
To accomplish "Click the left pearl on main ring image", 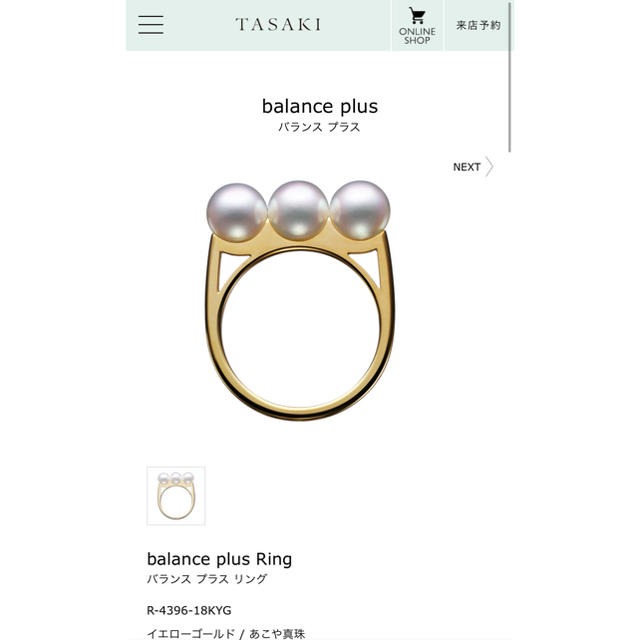I will point(237,212).
